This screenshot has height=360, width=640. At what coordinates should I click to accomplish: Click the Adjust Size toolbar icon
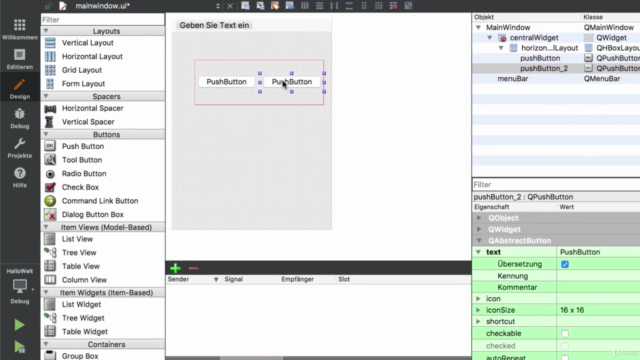[x=408, y=6]
